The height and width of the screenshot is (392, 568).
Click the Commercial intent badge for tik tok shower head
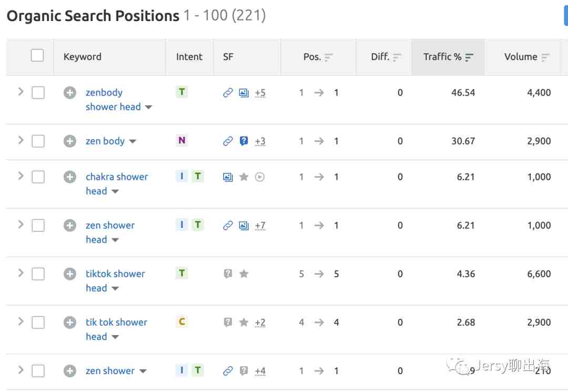[x=182, y=321]
